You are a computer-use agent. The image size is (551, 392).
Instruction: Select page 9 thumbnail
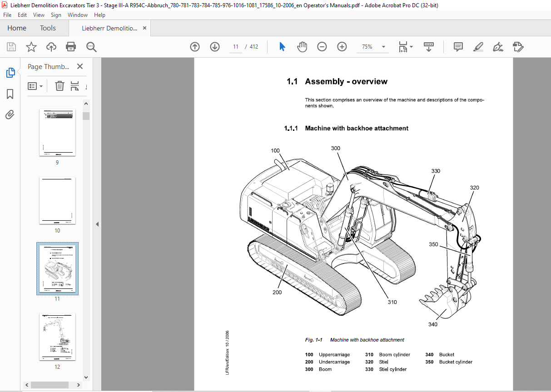tap(57, 132)
